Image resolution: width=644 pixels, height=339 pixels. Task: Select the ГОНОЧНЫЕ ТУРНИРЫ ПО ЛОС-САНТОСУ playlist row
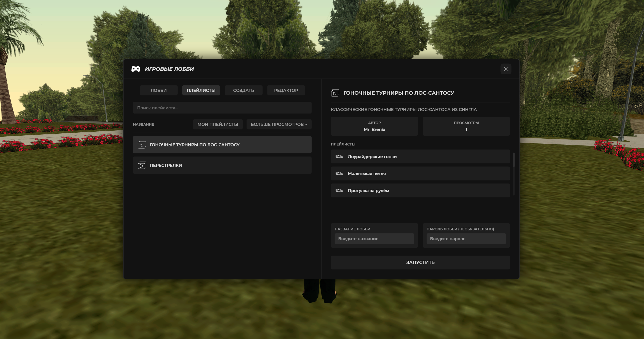(x=222, y=145)
